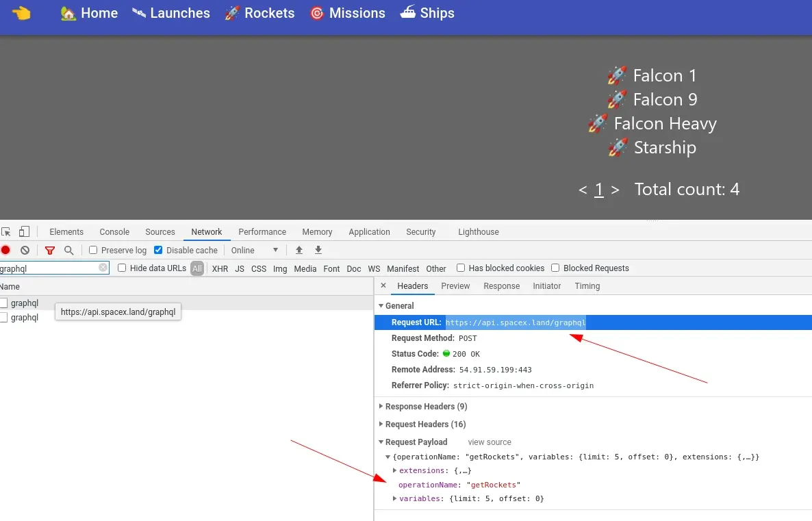Switch to the Console panel
Image resolution: width=812 pixels, height=521 pixels.
tap(114, 231)
